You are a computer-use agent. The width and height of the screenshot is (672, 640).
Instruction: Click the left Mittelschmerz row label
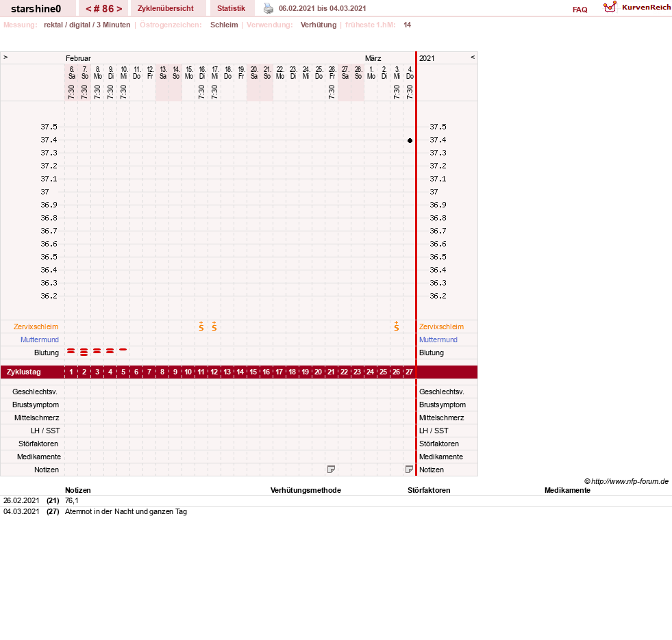pyautogui.click(x=36, y=418)
